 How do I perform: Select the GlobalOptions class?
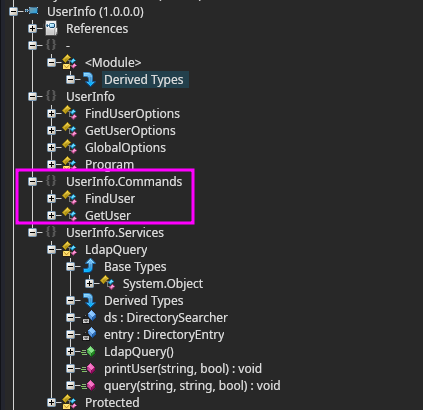click(125, 147)
